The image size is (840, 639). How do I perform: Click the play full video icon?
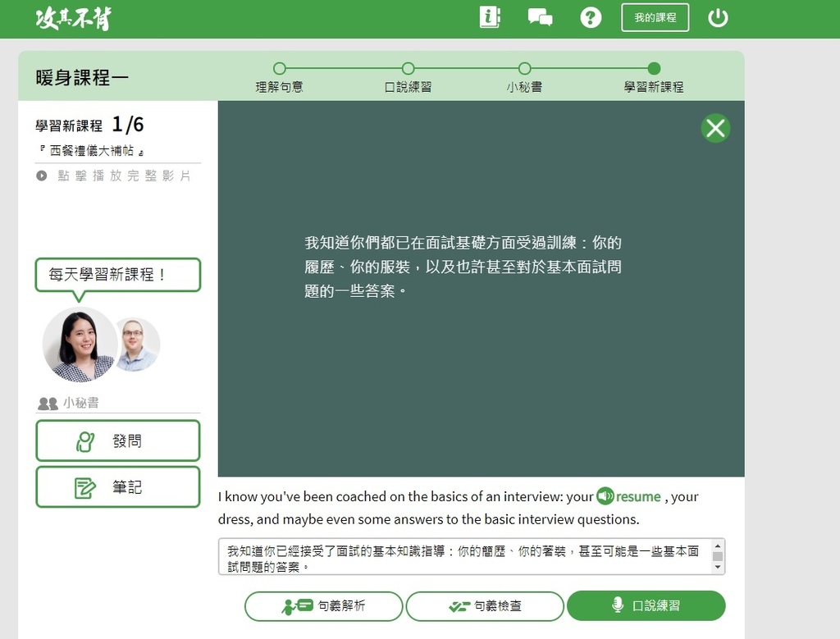pos(41,176)
